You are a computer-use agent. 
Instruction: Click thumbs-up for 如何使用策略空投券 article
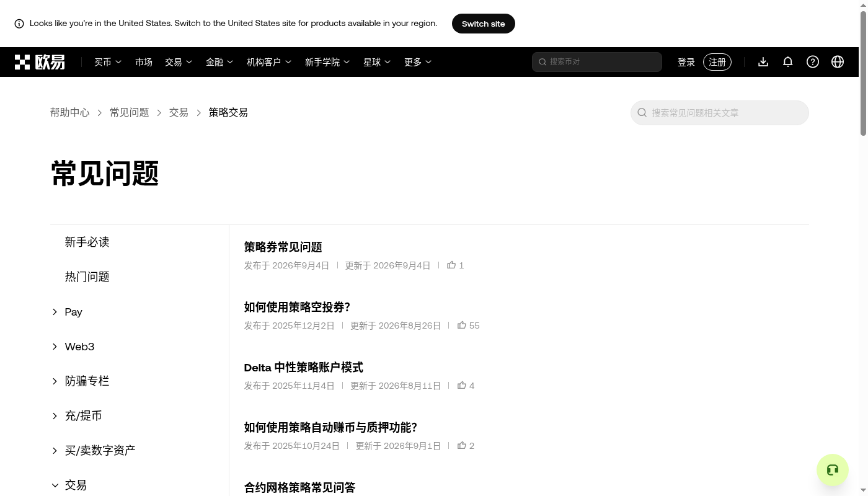pos(462,325)
